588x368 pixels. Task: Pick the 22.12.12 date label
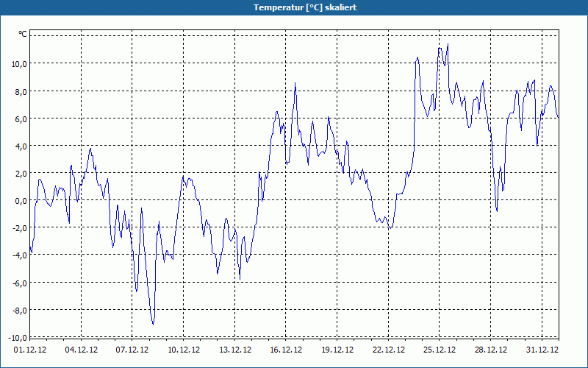[388, 350]
